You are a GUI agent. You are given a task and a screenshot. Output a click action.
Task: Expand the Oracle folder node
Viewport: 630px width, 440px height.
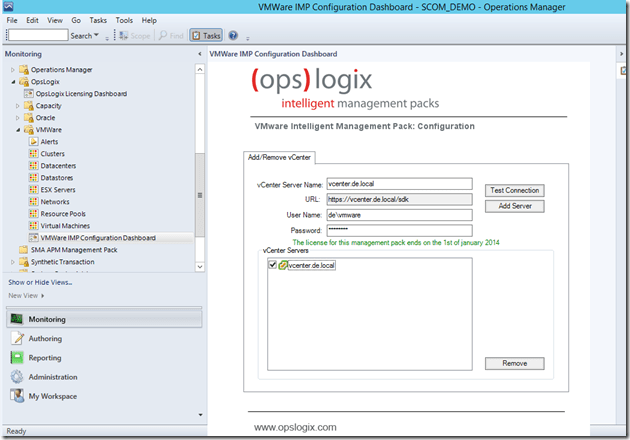point(16,118)
